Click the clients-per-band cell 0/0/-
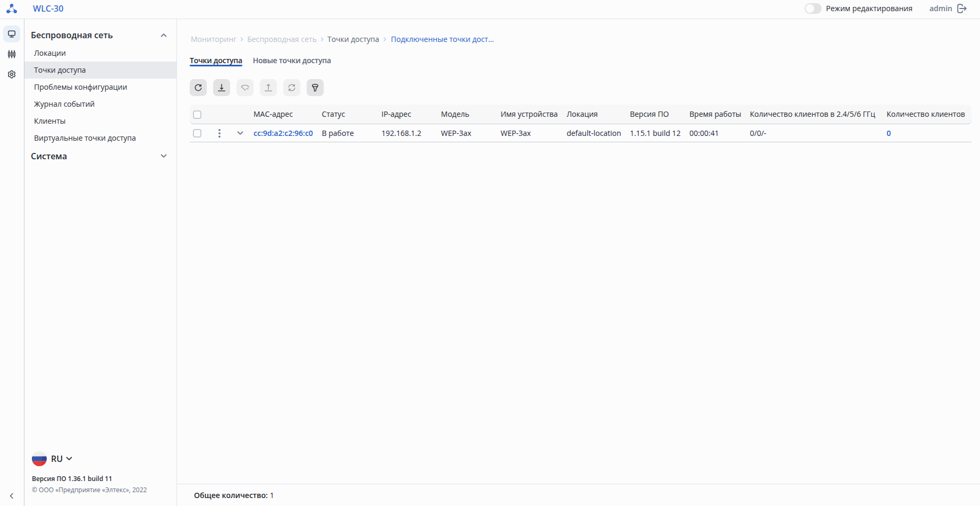 [x=758, y=133]
